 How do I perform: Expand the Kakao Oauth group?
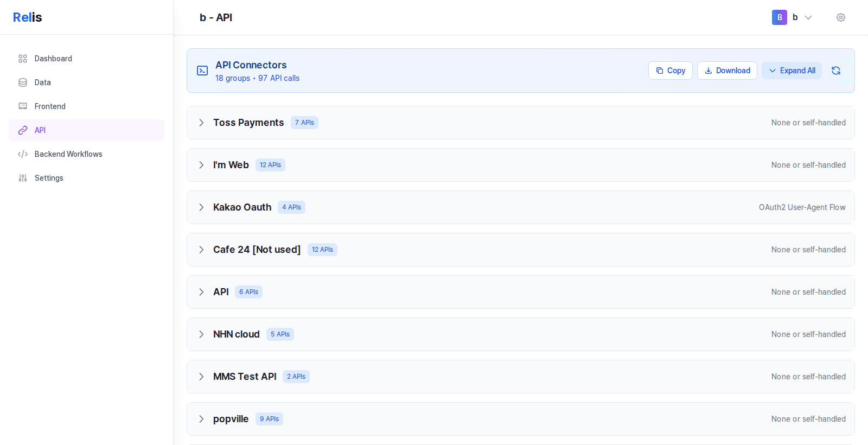tap(201, 207)
